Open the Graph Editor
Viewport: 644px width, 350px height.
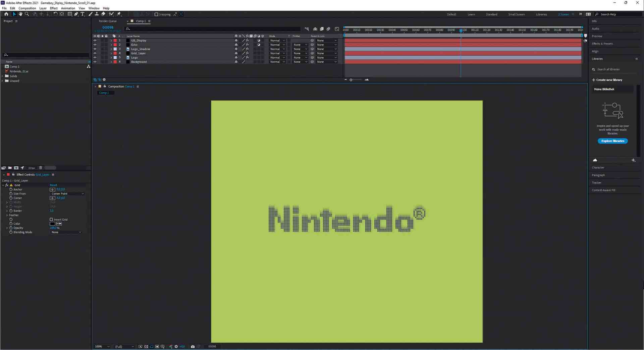[337, 29]
